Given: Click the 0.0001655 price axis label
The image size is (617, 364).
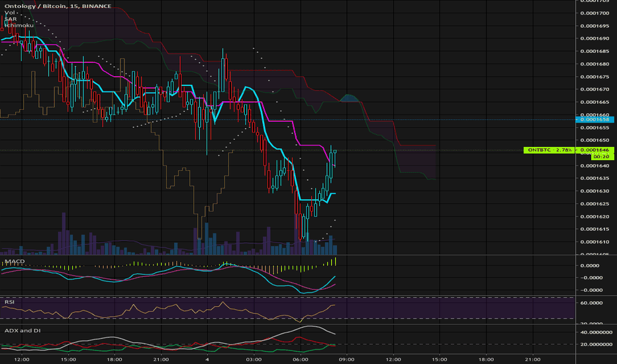Looking at the screenshot, I should pos(594,128).
